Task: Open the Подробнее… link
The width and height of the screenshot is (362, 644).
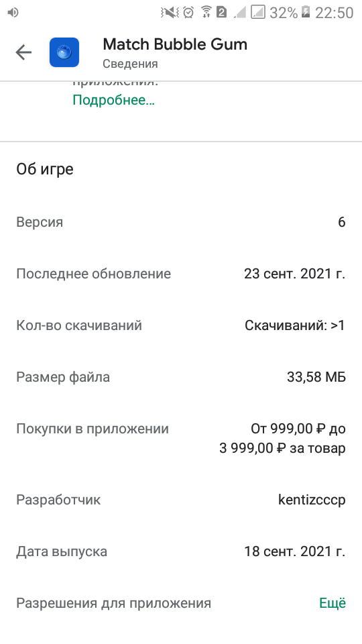Action: click(x=114, y=100)
